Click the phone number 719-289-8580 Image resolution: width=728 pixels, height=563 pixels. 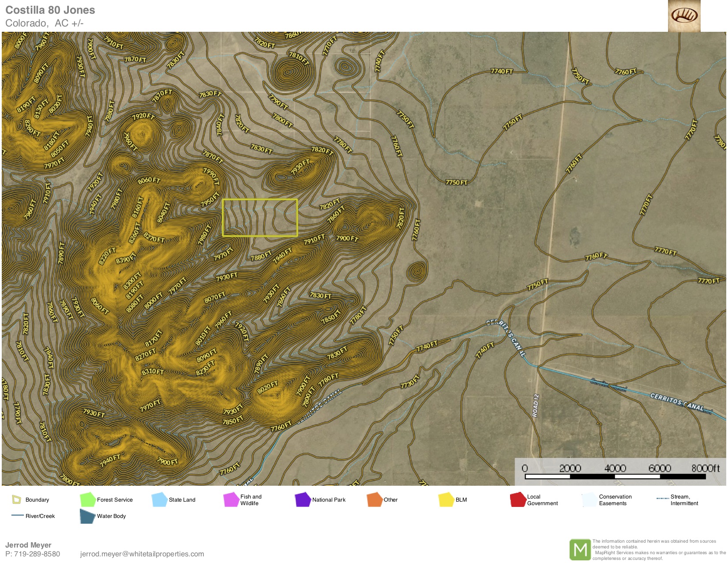[37, 554]
